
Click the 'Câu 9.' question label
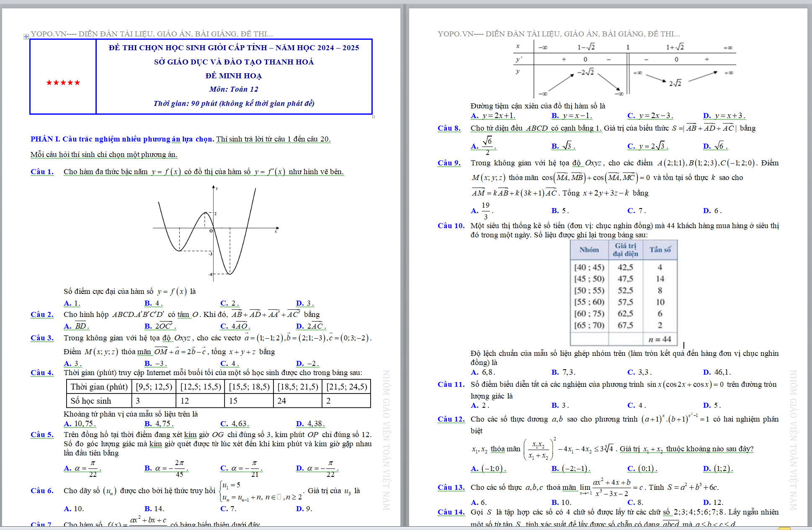pos(449,163)
